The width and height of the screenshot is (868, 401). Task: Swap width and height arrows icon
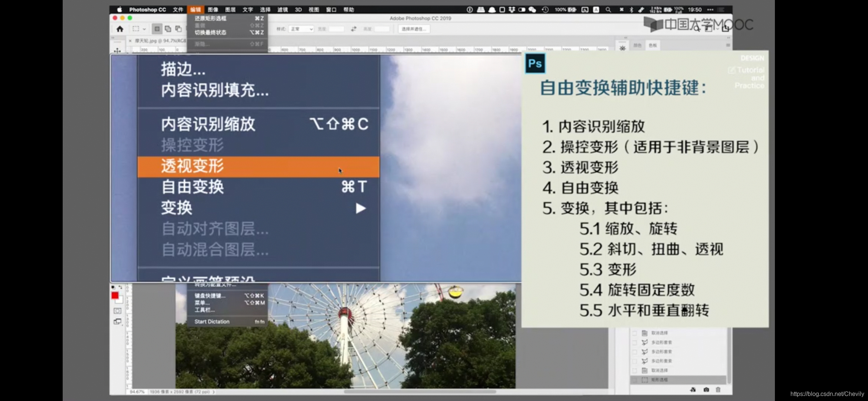[x=354, y=29]
